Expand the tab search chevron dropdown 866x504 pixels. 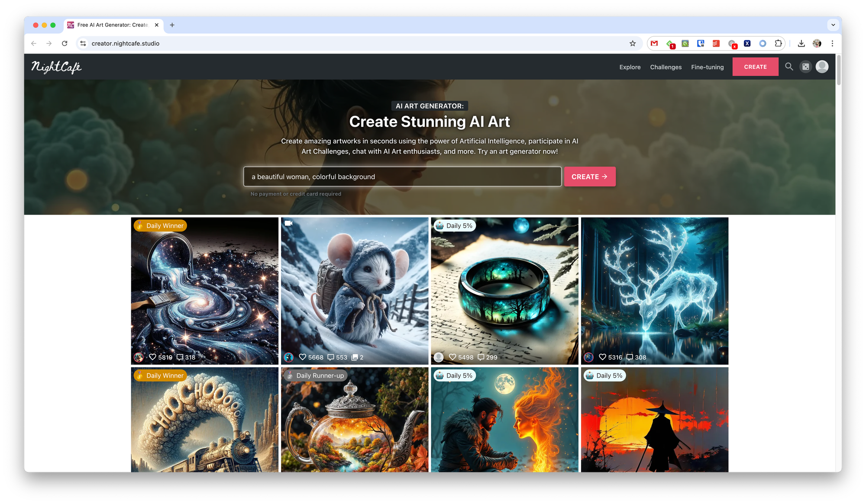[833, 25]
